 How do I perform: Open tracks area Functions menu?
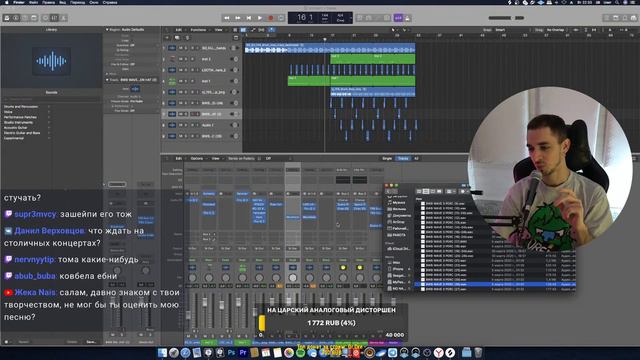coord(199,30)
